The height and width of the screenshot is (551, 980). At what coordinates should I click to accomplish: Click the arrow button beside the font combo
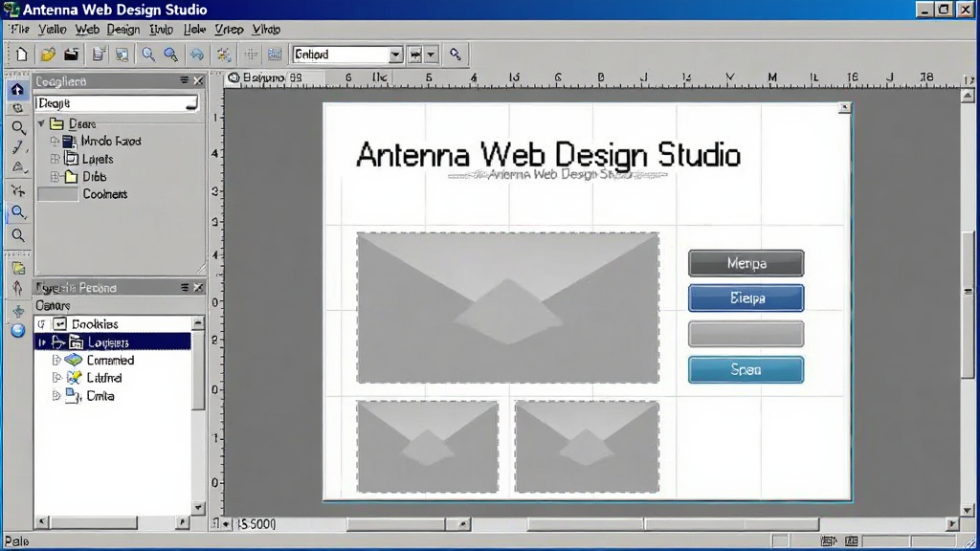[415, 55]
